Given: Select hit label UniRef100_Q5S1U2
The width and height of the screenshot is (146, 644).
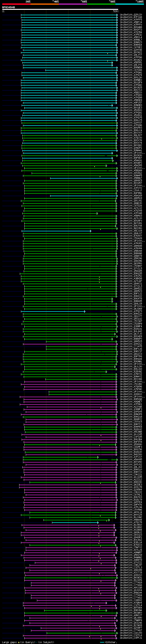Looking at the screenshot, I should (131, 319).
